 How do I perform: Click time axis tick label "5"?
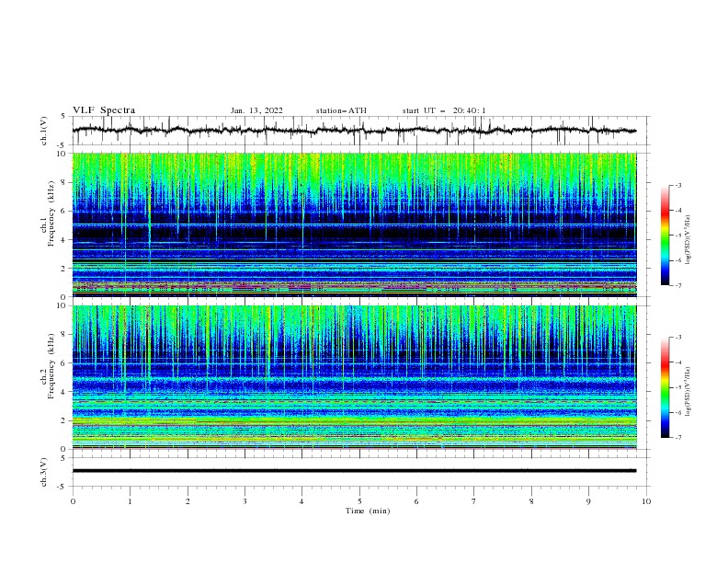pyautogui.click(x=359, y=501)
